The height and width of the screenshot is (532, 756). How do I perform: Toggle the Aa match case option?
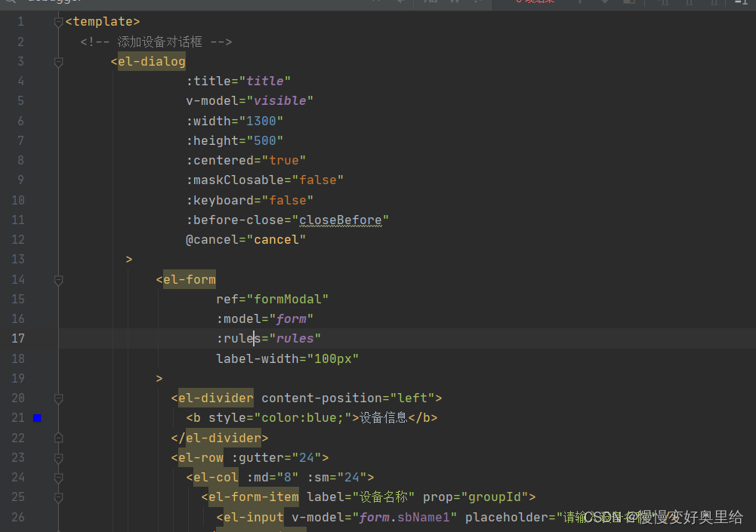pyautogui.click(x=432, y=3)
